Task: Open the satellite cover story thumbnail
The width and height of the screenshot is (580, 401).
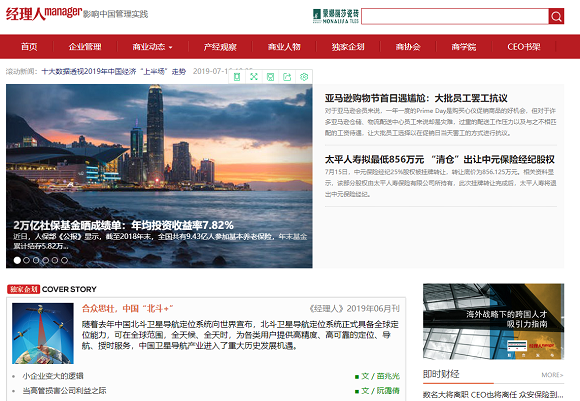Action: pos(43,333)
